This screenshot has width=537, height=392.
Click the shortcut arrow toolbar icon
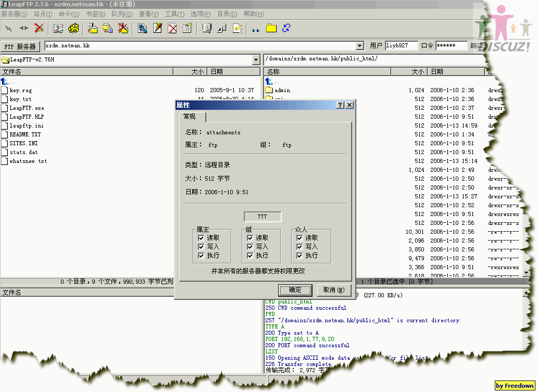222,29
